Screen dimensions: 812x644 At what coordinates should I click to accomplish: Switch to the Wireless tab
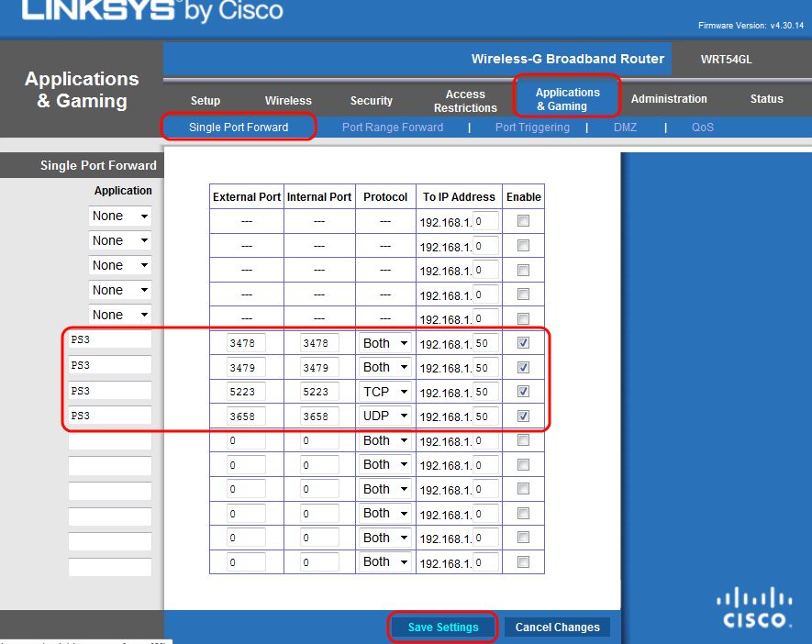(288, 100)
